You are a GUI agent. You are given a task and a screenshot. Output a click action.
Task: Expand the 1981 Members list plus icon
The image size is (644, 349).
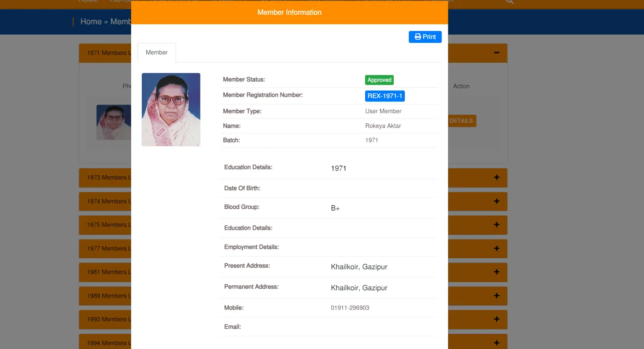tap(496, 272)
